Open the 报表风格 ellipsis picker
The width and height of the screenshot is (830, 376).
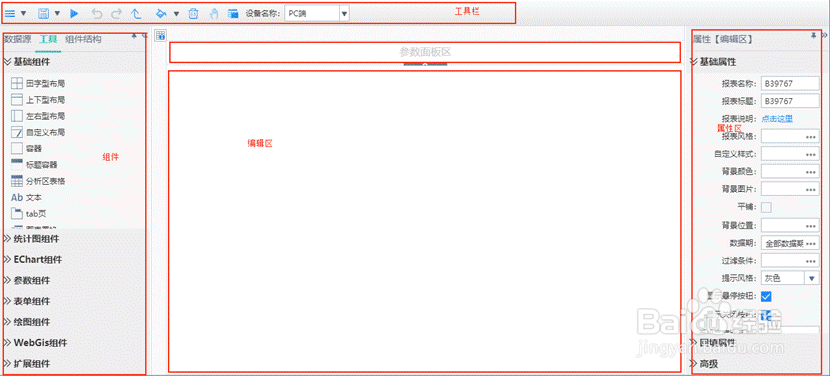pos(810,137)
